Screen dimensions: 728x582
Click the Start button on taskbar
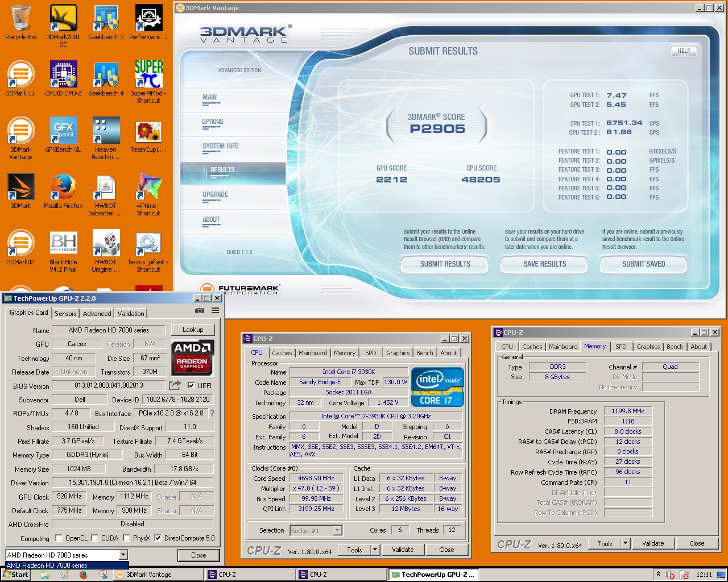point(15,575)
